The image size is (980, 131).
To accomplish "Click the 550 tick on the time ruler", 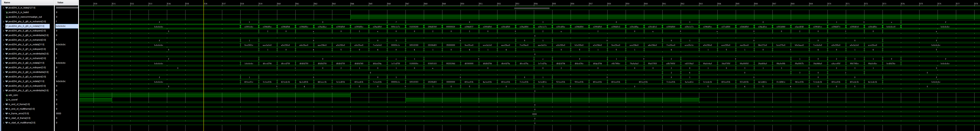I will 462,3.
